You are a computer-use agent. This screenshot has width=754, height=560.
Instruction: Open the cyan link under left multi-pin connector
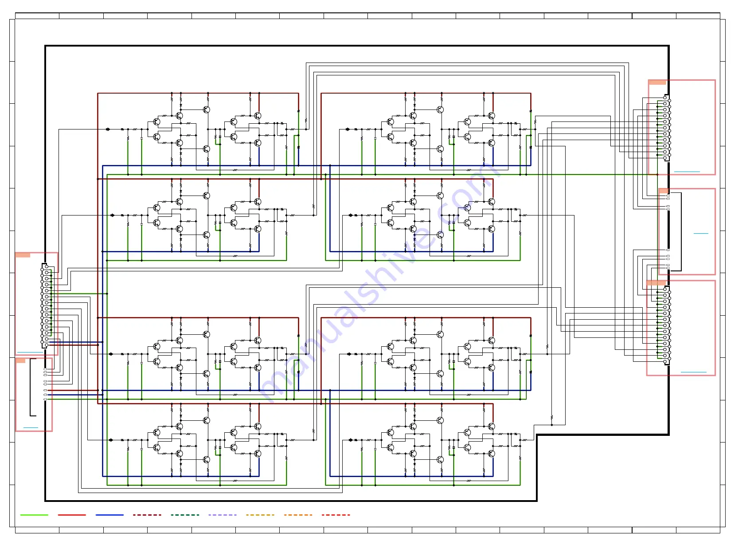pos(30,352)
